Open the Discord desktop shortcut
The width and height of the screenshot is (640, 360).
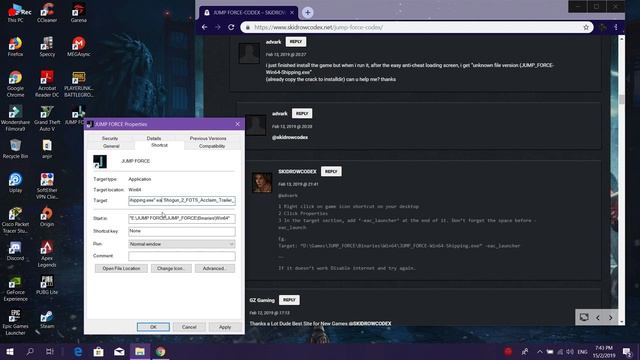16,251
